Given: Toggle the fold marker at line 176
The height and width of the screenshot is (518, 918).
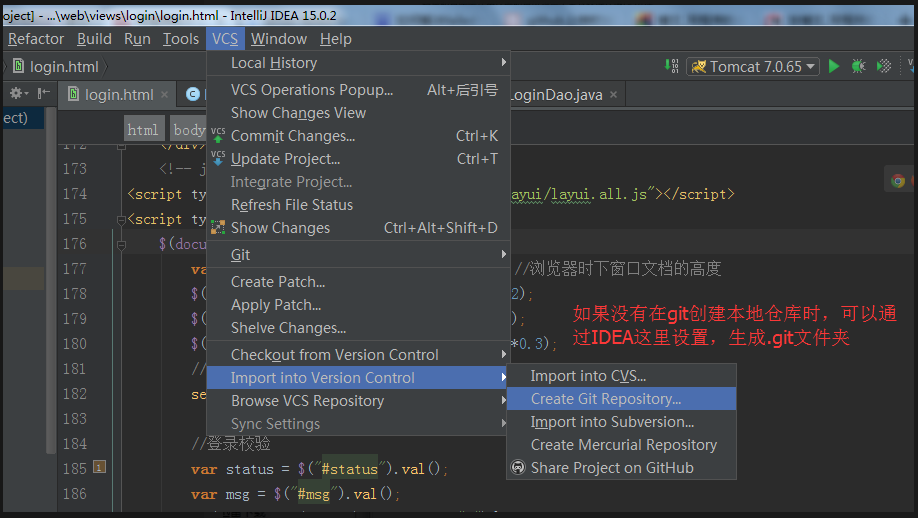Looking at the screenshot, I should coord(121,245).
